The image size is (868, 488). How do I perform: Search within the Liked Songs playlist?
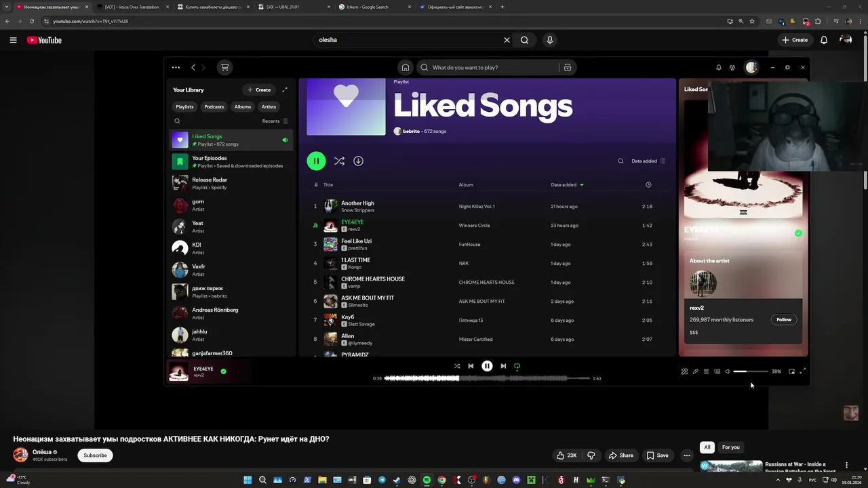coord(620,161)
